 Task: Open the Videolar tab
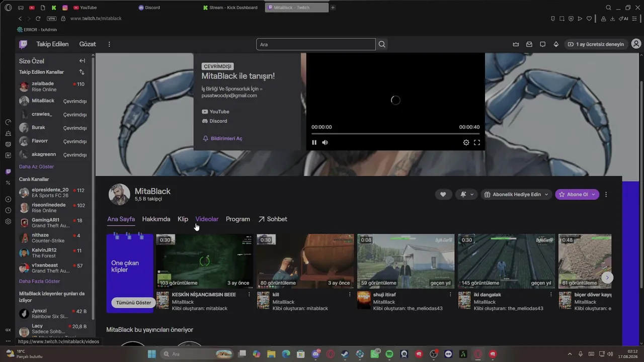click(207, 219)
